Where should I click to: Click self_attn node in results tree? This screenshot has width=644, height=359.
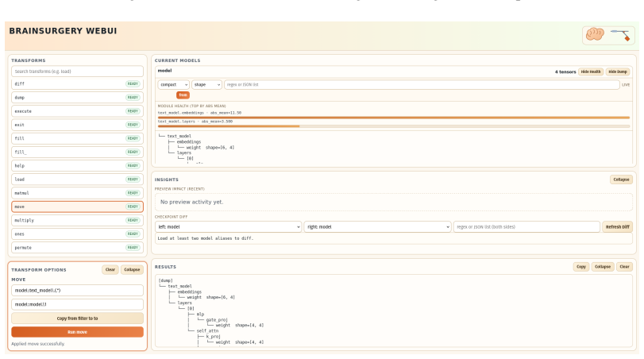[207, 330]
